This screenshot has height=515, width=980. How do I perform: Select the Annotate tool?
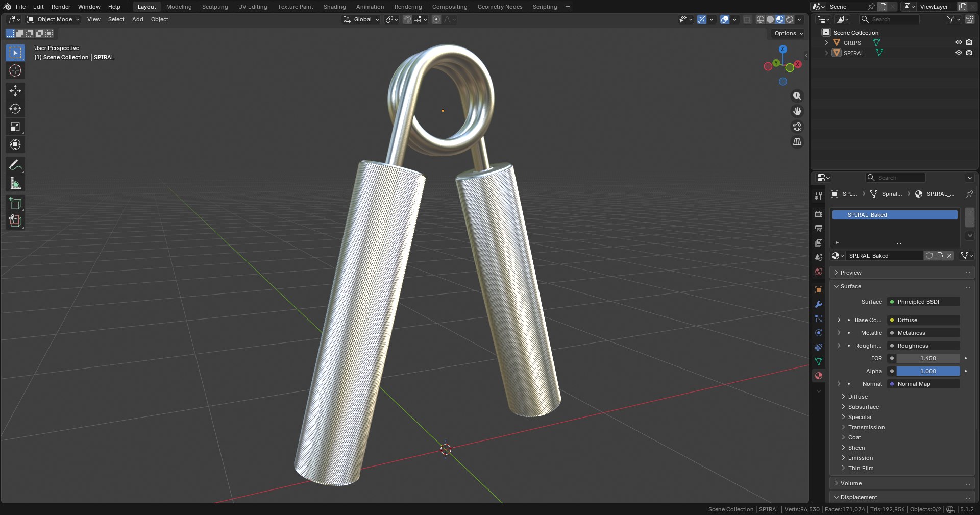(15, 165)
